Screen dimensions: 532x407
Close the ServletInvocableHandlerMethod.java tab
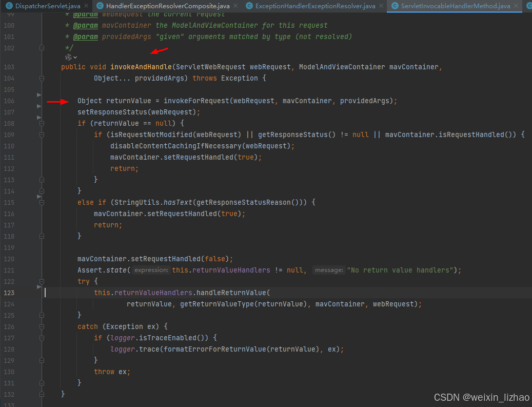pos(516,6)
